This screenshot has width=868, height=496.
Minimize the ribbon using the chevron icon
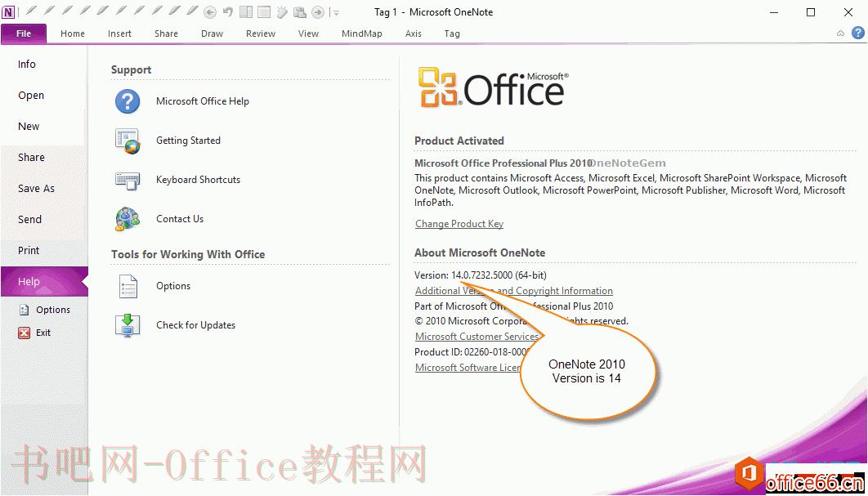pos(840,34)
